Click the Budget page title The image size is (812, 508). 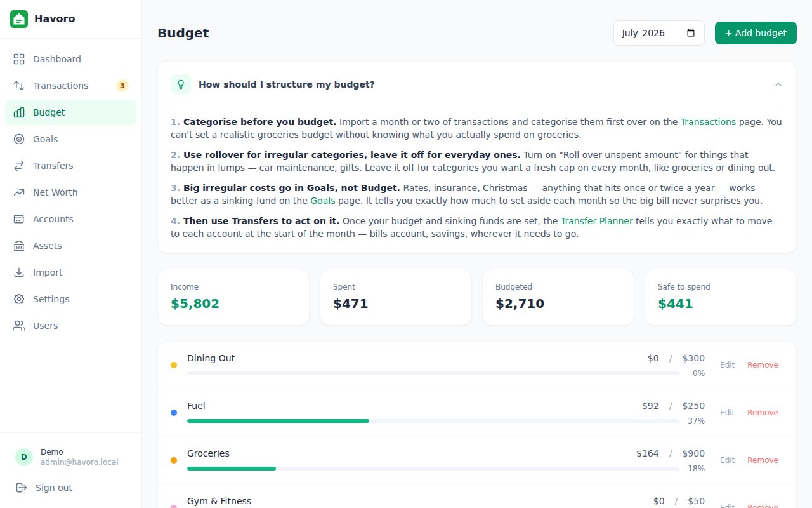pos(183,33)
